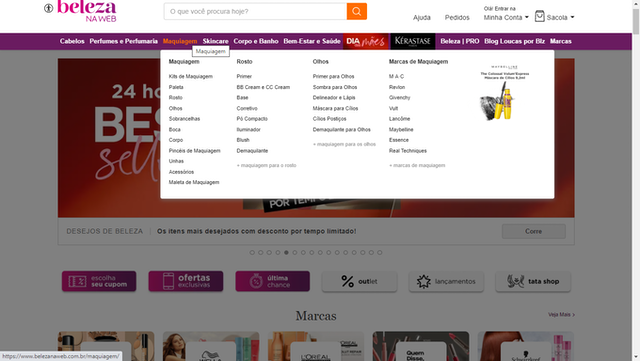Click the Dia das Mães banner tab

[366, 41]
